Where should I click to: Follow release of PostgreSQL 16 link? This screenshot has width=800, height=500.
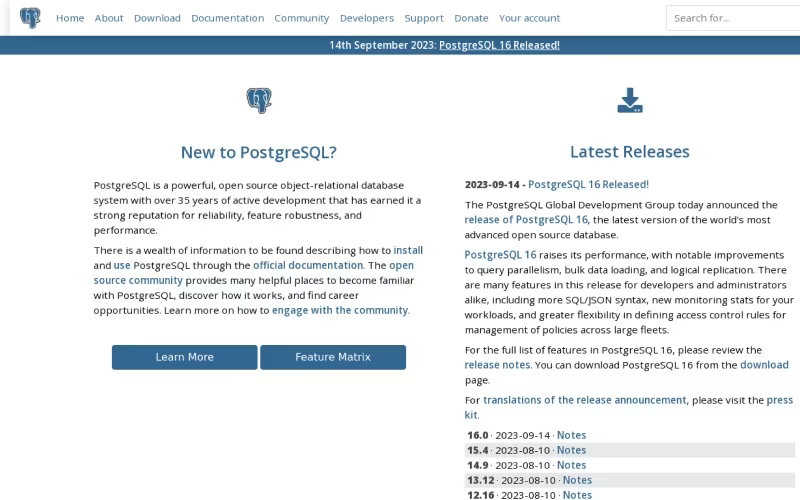526,220
